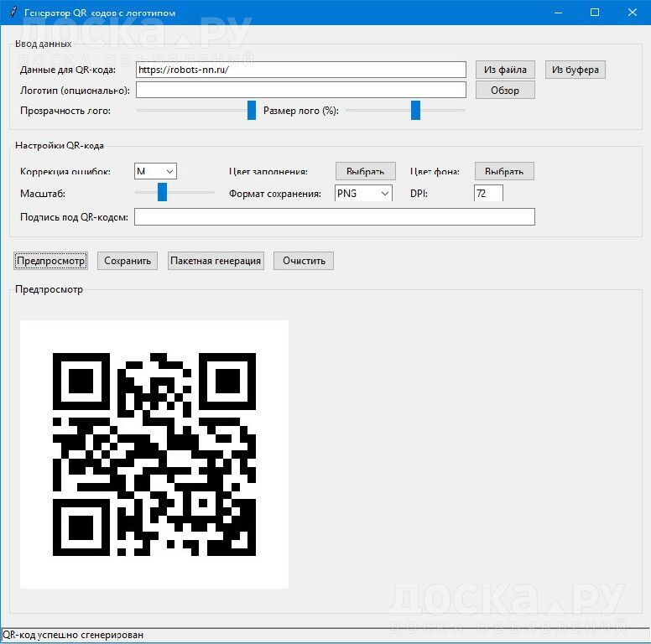This screenshot has width=651, height=644.
Task: Open the 'Коррекция ошибок' dropdown
Action: (155, 171)
